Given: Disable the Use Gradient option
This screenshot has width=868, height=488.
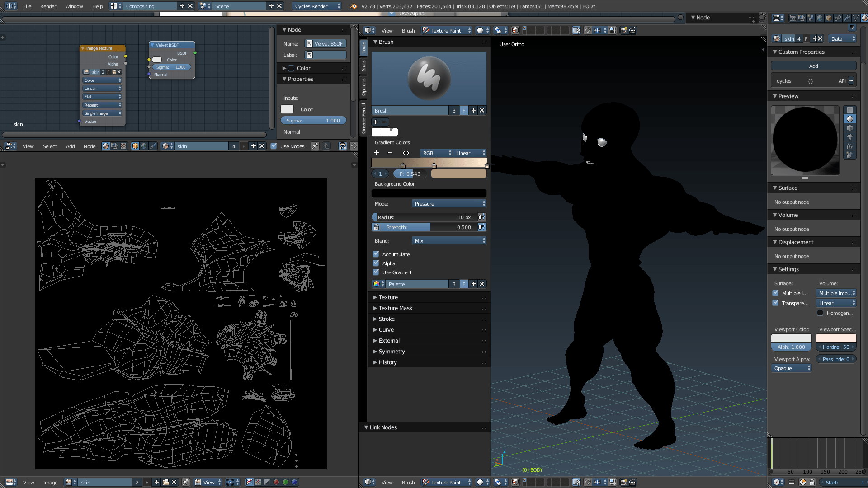Looking at the screenshot, I should tap(376, 272).
